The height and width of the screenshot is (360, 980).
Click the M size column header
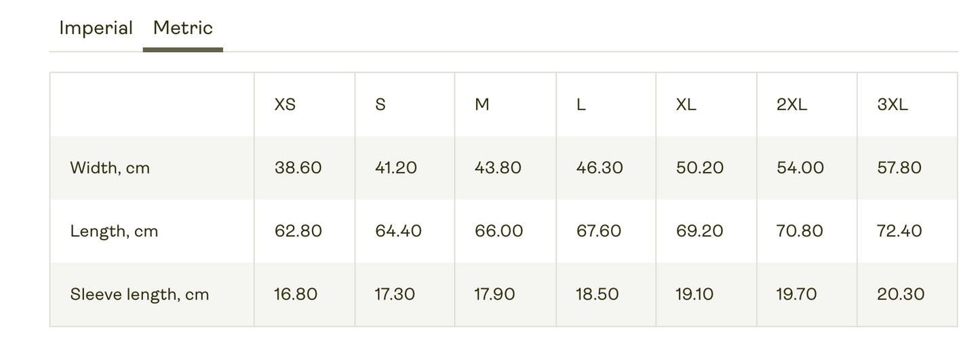click(482, 104)
